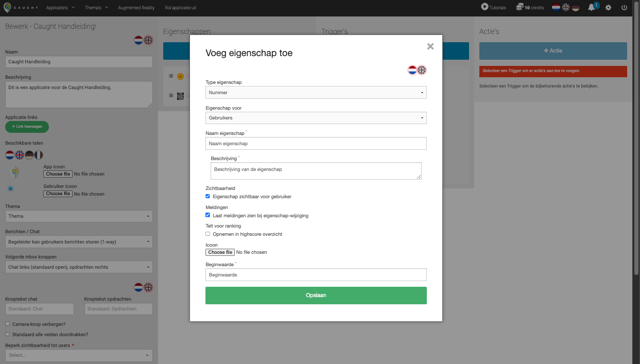
Task: Disable 'Laat meldingen zien bij eigenschap-wijziging'
Action: [x=208, y=215]
